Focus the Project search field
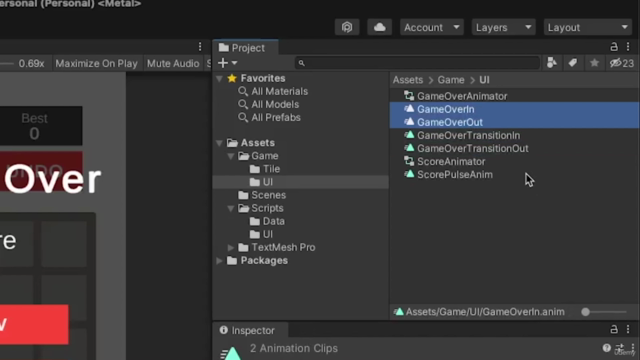The height and width of the screenshot is (360, 640). click(417, 63)
